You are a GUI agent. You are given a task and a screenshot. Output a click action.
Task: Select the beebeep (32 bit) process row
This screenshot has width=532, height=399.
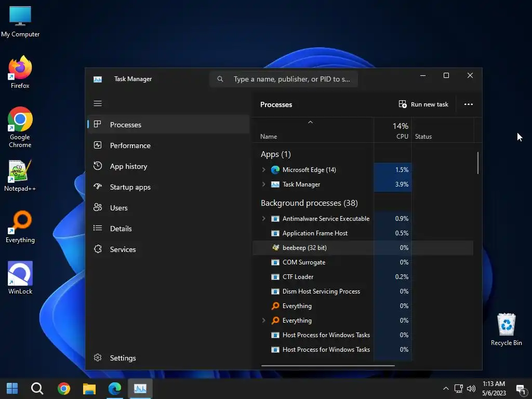[x=363, y=248]
